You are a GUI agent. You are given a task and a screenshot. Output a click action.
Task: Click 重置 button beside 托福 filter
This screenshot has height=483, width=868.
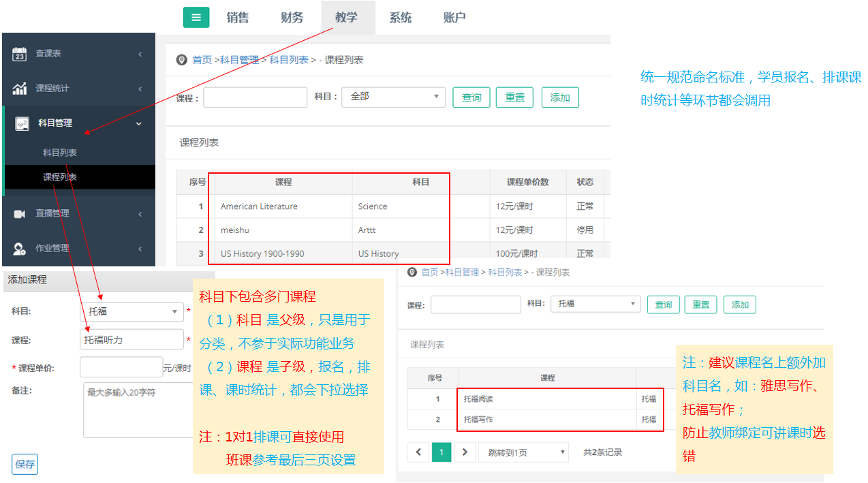point(701,305)
